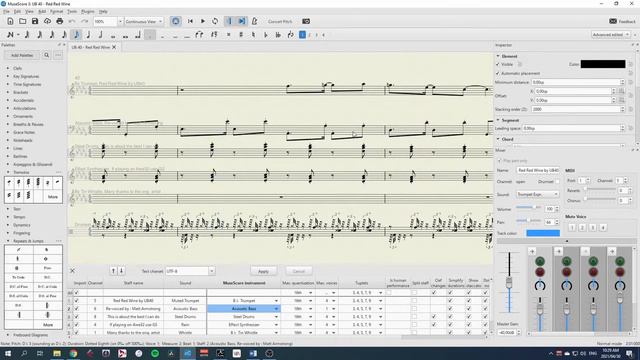Screen dimensions: 640x360
Task: Open the Edit menu
Action: (17, 11)
